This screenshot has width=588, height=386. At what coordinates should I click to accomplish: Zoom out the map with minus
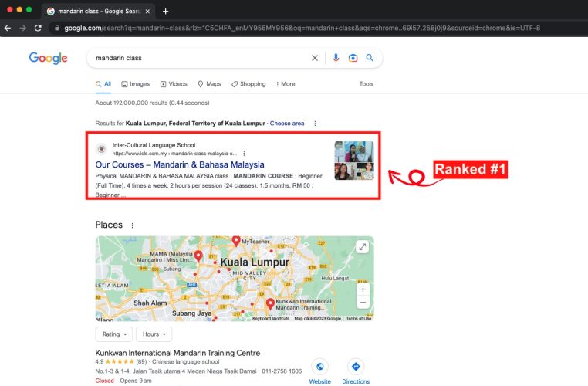[x=363, y=303]
